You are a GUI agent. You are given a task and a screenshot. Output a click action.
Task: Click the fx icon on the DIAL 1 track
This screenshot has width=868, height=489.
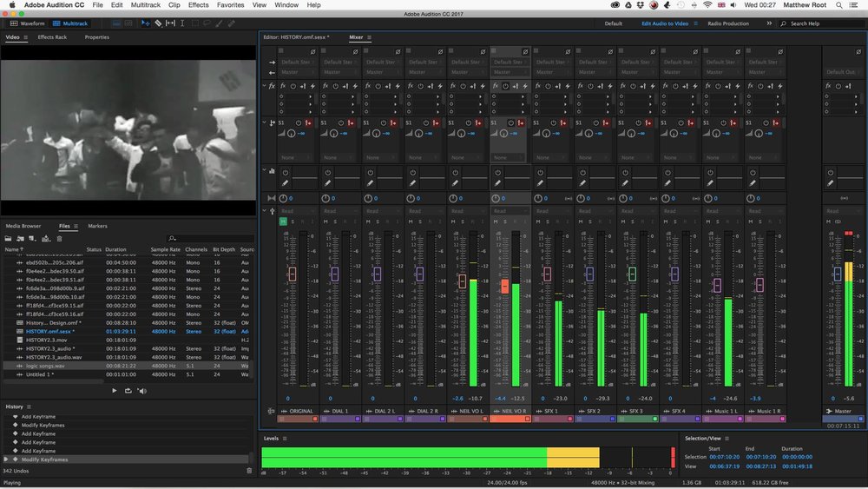point(325,86)
